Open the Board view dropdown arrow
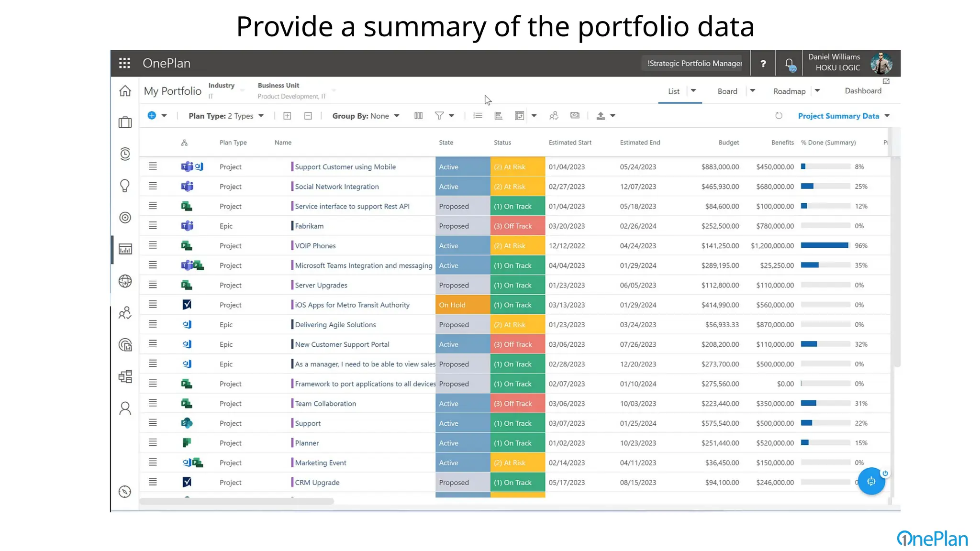The height and width of the screenshot is (551, 980). pos(752,91)
